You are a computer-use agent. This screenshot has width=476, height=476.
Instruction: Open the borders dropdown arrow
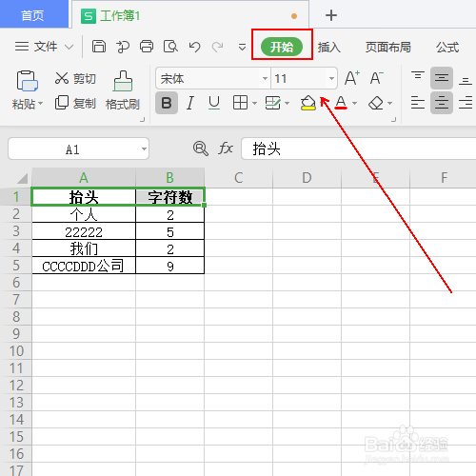254,103
